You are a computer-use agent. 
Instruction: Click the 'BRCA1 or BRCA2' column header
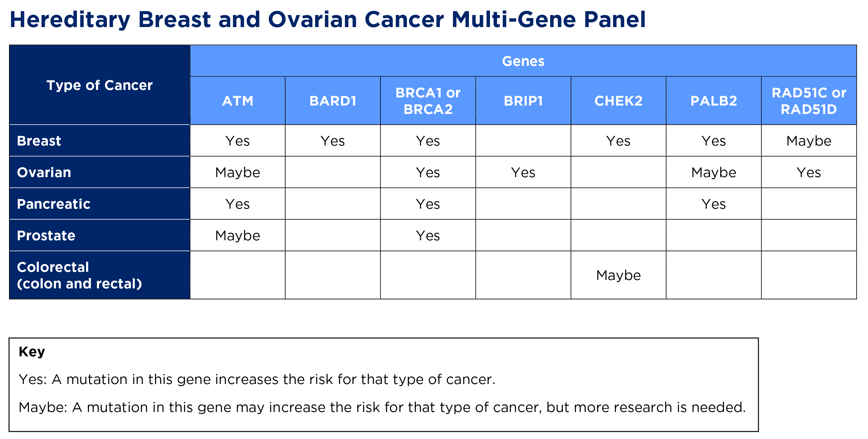pyautogui.click(x=428, y=101)
